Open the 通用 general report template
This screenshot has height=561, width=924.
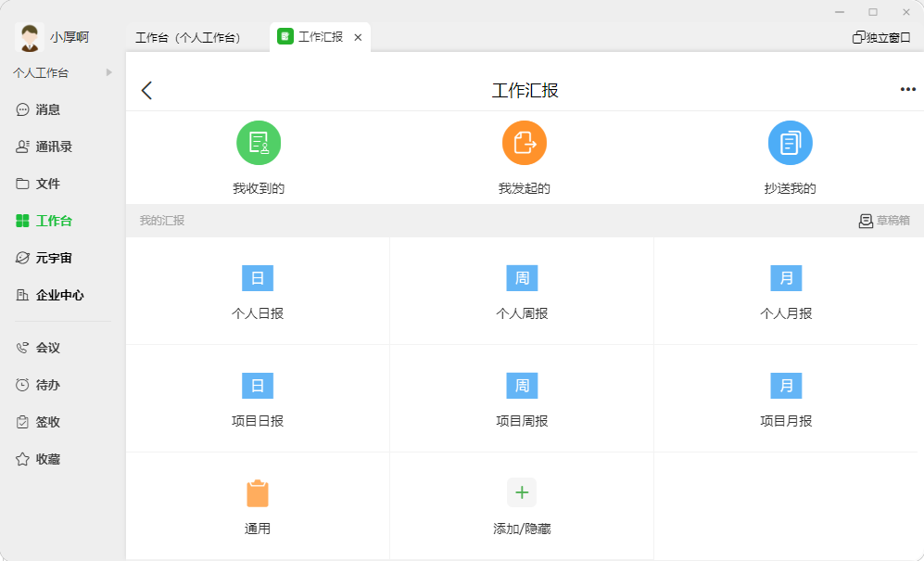pyautogui.click(x=258, y=506)
